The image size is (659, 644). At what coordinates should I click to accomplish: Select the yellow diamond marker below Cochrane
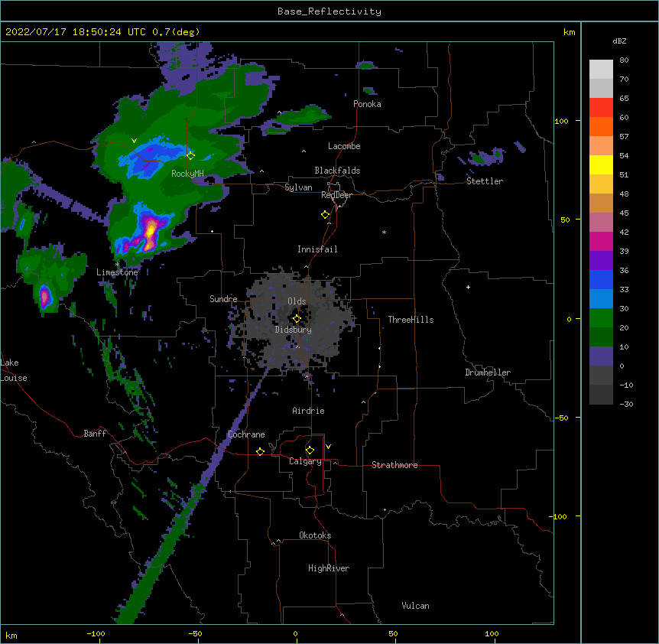pos(260,451)
